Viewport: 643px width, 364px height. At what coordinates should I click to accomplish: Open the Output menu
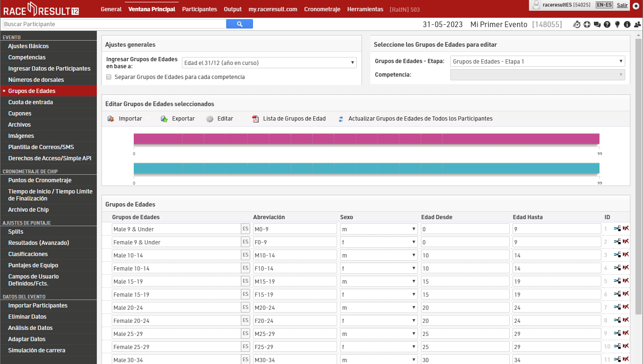click(233, 9)
